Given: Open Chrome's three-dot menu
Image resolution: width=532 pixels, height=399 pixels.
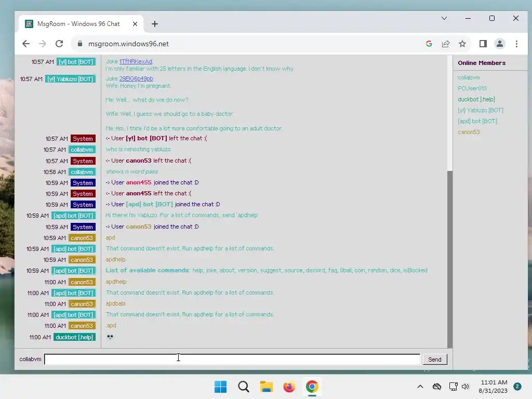Looking at the screenshot, I should pyautogui.click(x=516, y=44).
